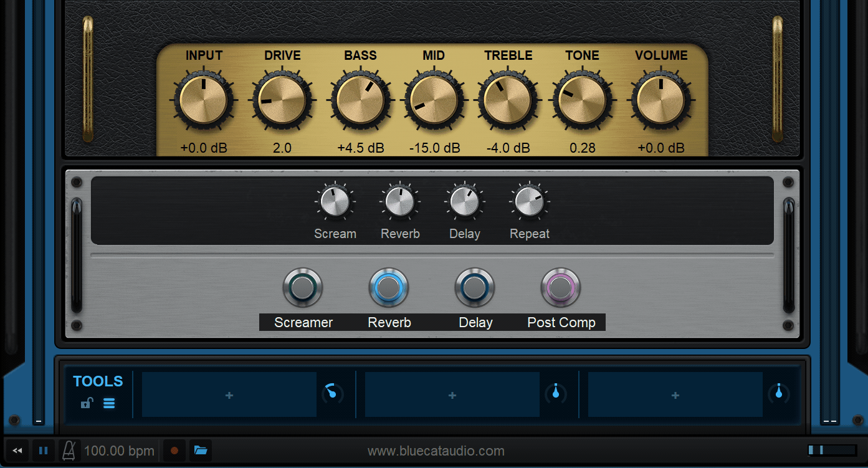
Task: Click the 100.00 bpm tempo field
Action: 119,451
